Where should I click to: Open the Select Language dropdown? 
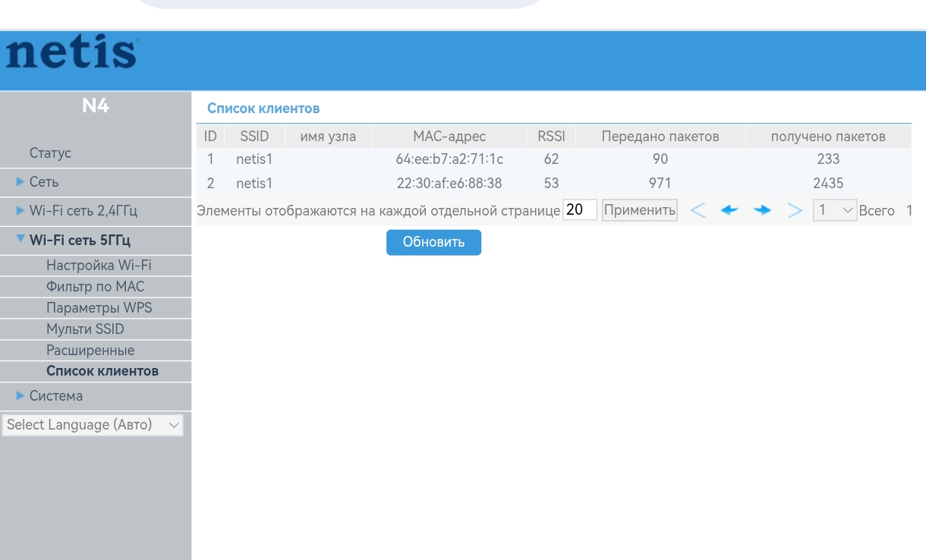pos(92,425)
